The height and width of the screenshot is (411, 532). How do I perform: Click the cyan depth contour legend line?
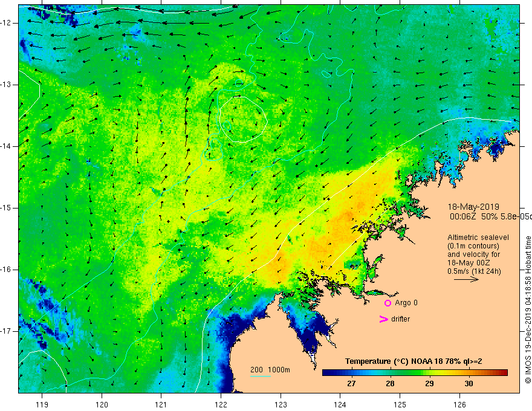(261, 376)
